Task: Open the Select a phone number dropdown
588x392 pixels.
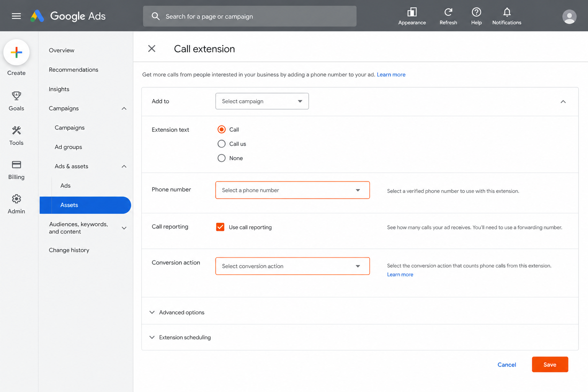Action: (292, 190)
